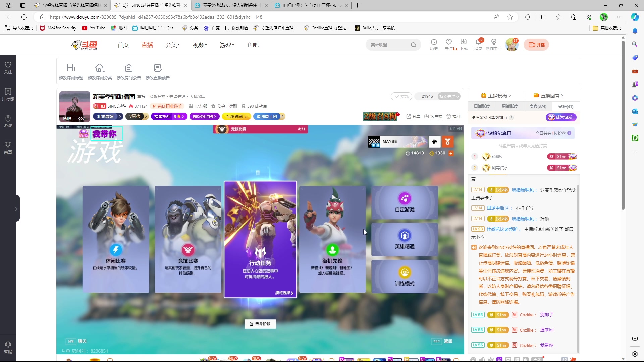
Task: Open the customer service headset icon
Action: tap(8, 345)
